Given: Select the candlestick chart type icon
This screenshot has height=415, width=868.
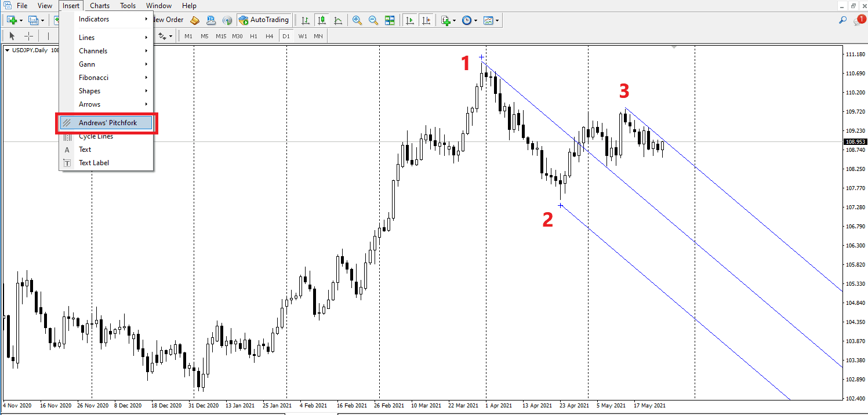Looking at the screenshot, I should (x=322, y=20).
